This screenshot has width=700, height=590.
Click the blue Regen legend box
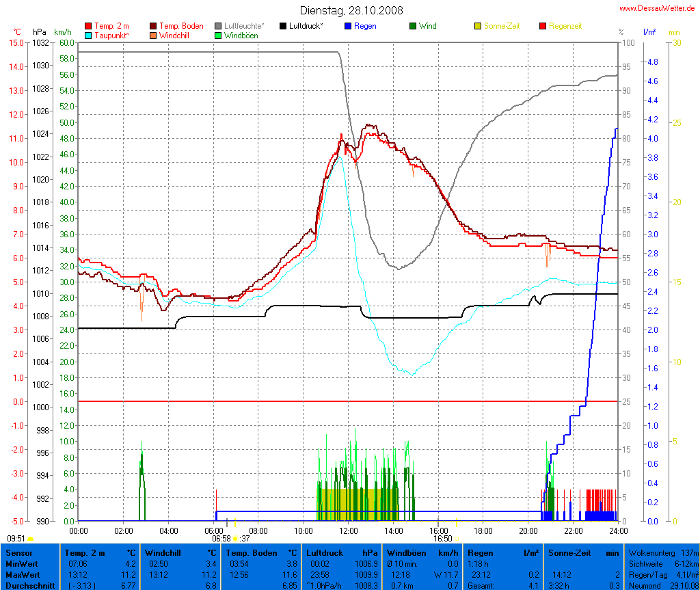pyautogui.click(x=348, y=26)
